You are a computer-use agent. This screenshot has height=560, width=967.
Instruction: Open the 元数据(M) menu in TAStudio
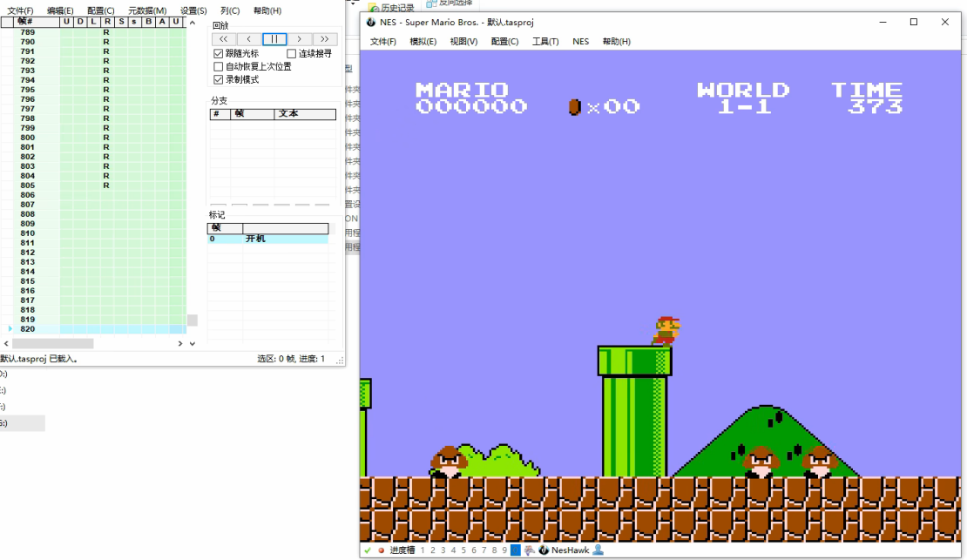point(147,10)
